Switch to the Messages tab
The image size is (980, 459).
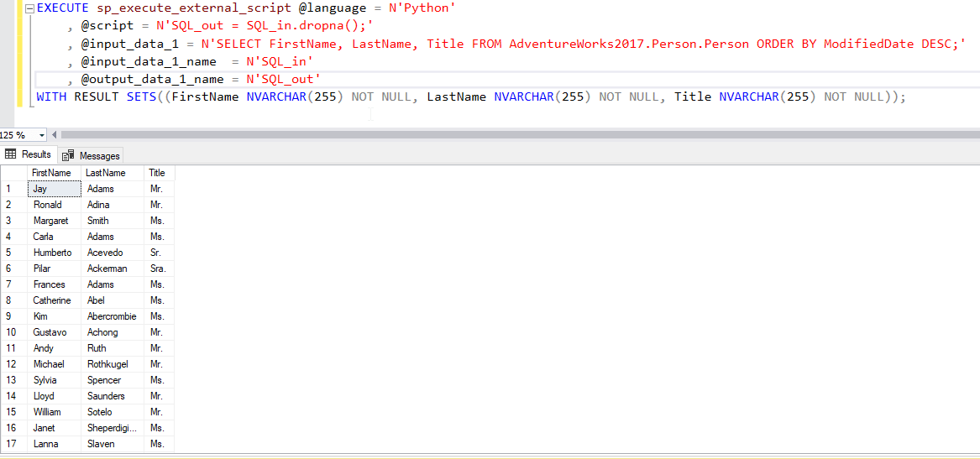pyautogui.click(x=92, y=155)
